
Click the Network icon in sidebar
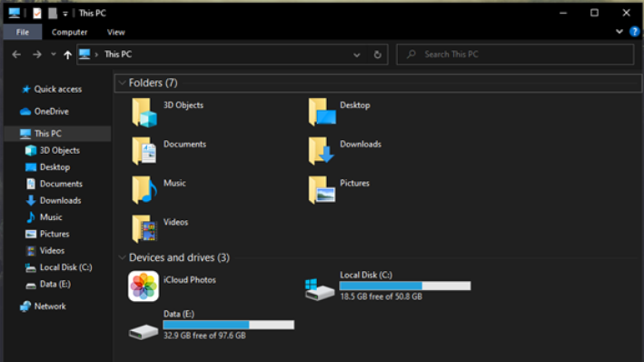[25, 306]
